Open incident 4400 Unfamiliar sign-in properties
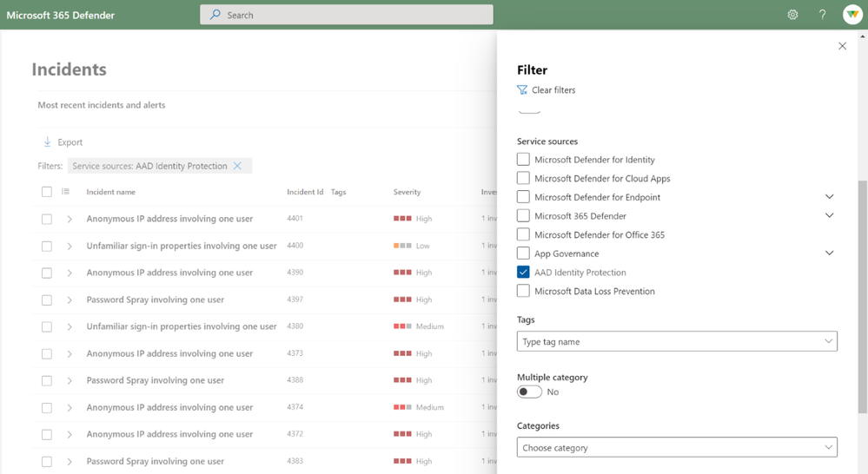Viewport: 868px width, 474px height. coord(182,246)
